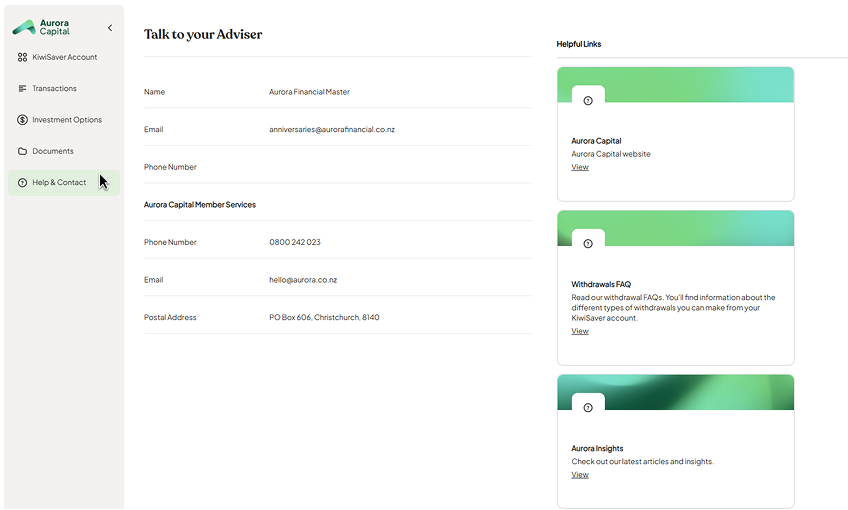Open View link in Aurora Insights card
This screenshot has height=510, width=848.
pos(580,475)
